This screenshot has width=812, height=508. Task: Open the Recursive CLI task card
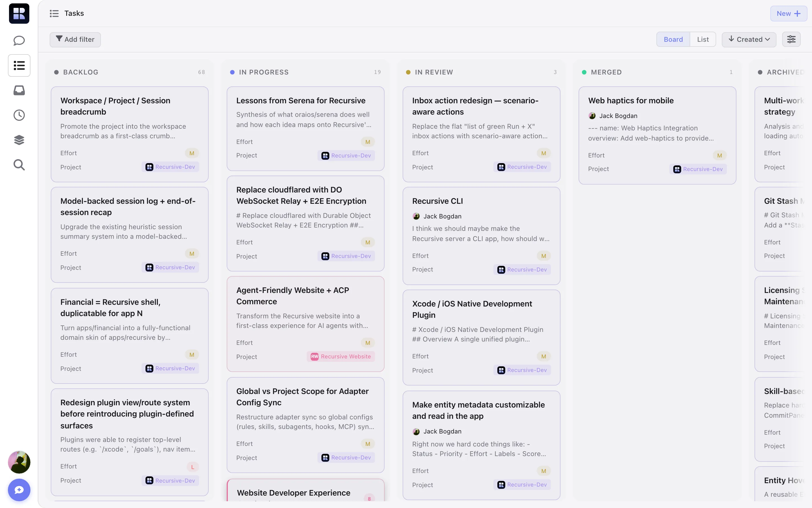(481, 236)
